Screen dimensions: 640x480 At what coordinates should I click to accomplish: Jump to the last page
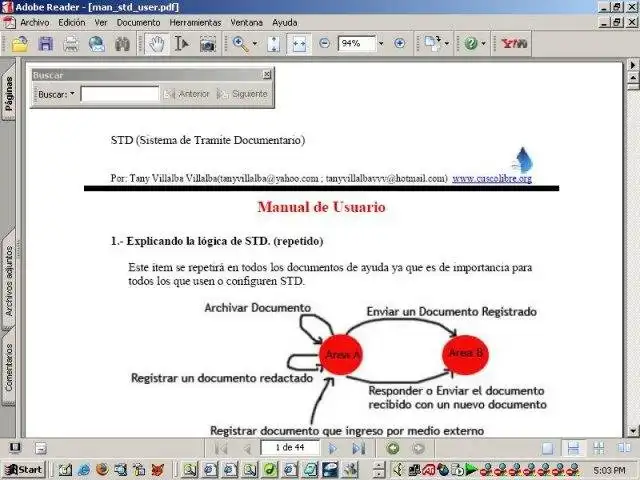tap(358, 449)
